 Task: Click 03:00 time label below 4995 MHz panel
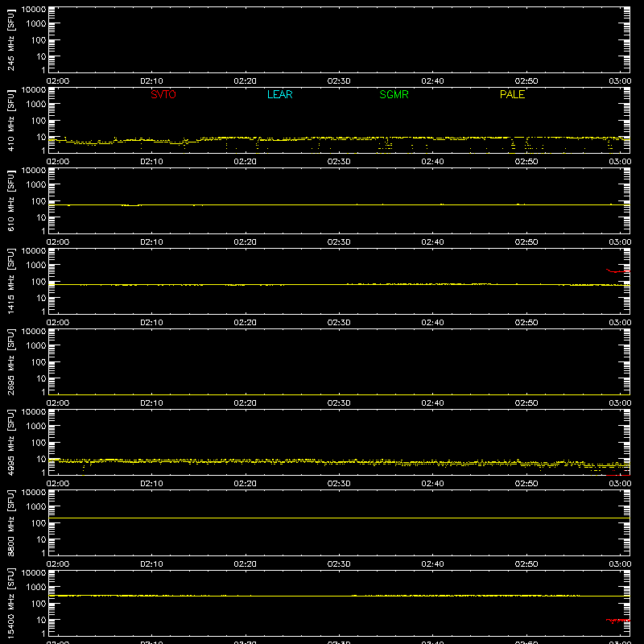[620, 484]
